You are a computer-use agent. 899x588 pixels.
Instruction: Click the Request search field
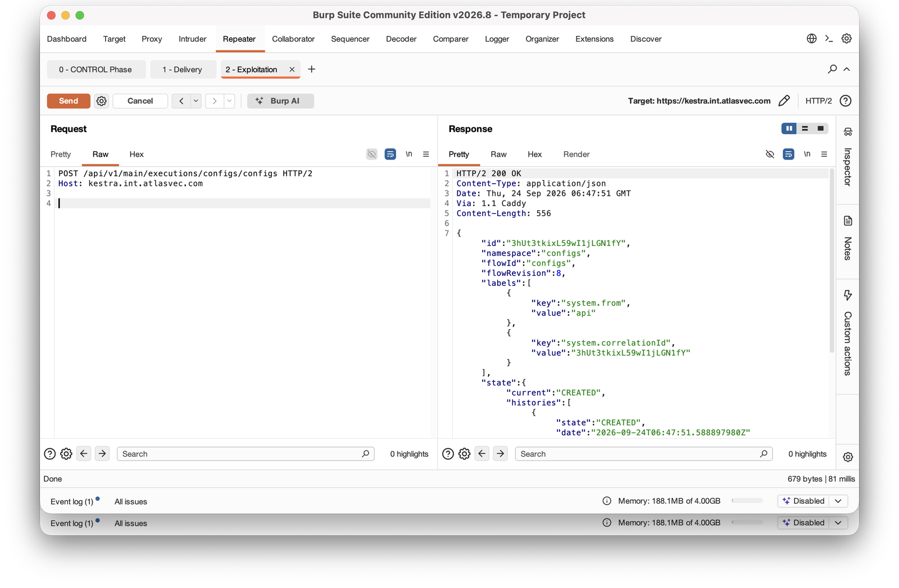[x=246, y=454]
